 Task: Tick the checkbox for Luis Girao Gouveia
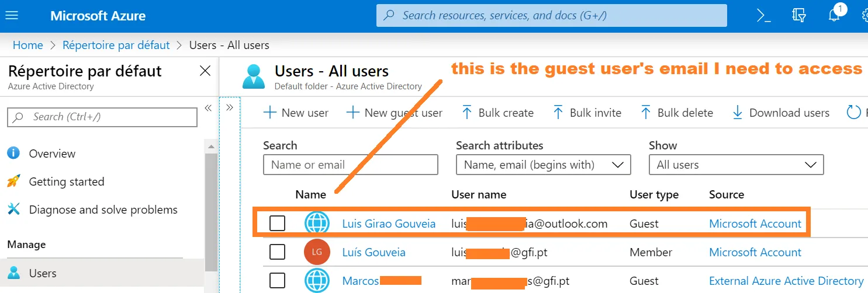coord(277,224)
